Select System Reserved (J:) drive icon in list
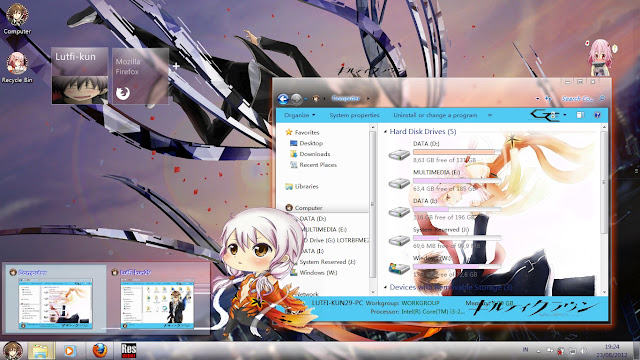The width and height of the screenshot is (640, 360). pyautogui.click(x=399, y=240)
